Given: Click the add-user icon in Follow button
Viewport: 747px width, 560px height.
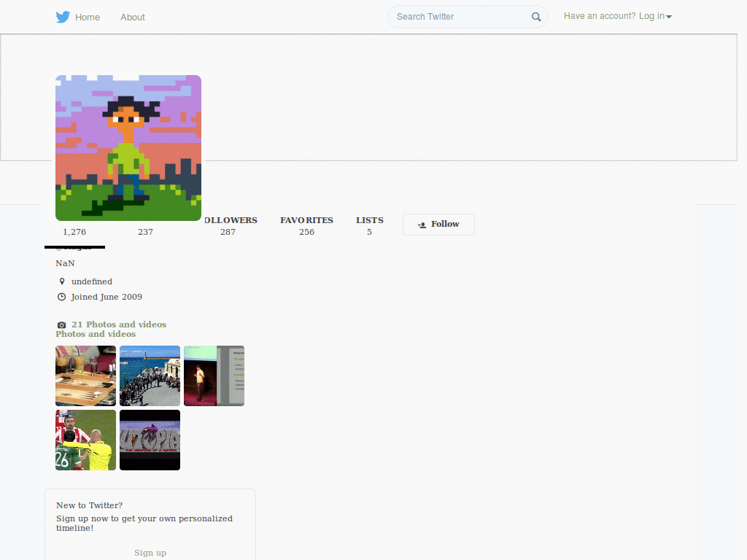Looking at the screenshot, I should click(x=422, y=225).
